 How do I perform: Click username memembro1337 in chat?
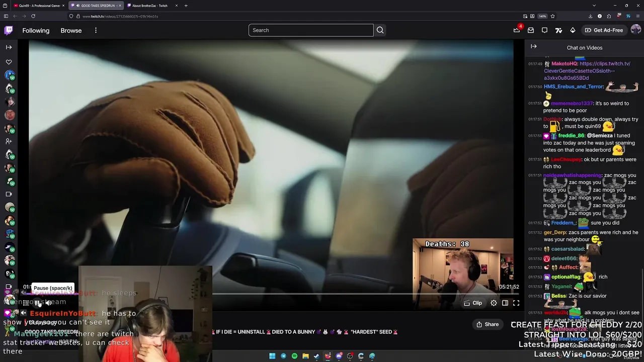pos(572,103)
